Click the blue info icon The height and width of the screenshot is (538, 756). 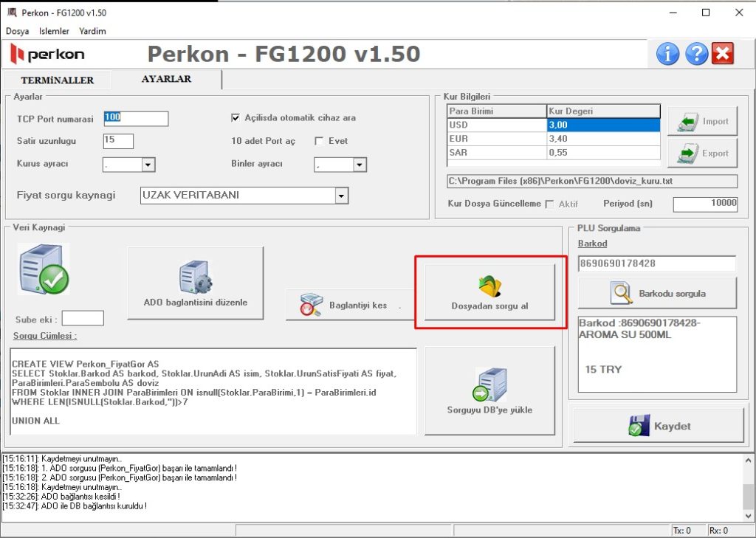tap(667, 54)
